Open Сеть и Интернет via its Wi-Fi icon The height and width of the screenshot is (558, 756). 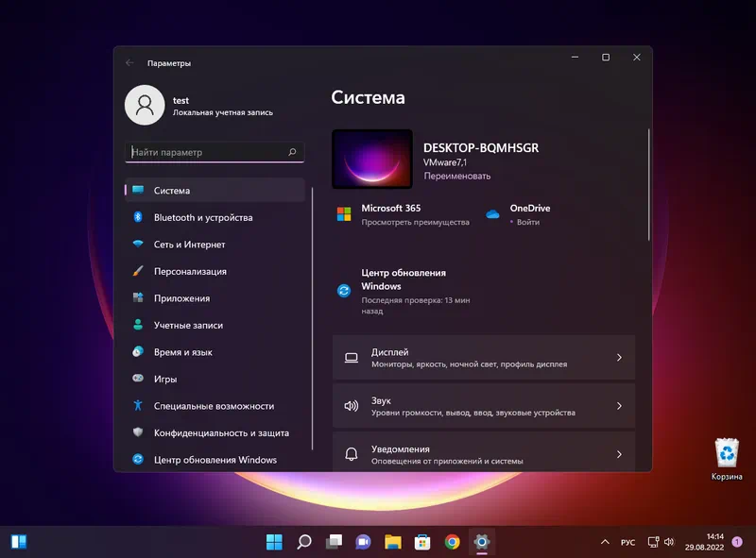(x=137, y=245)
